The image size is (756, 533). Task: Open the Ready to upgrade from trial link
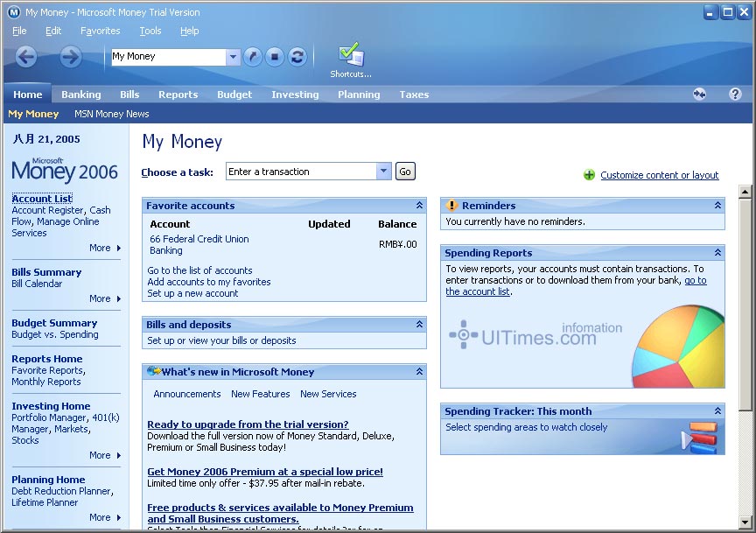pyautogui.click(x=248, y=424)
